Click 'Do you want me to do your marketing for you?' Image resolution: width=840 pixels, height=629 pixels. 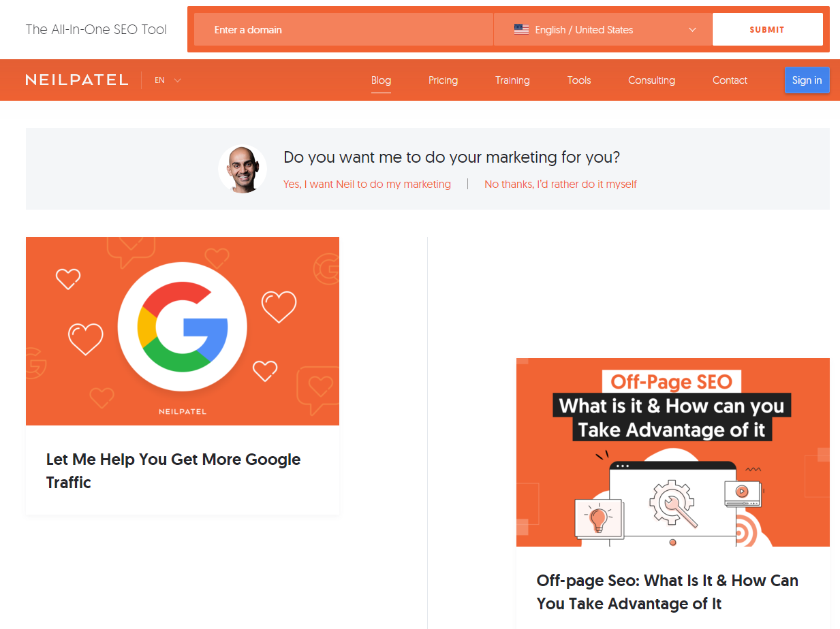452,157
